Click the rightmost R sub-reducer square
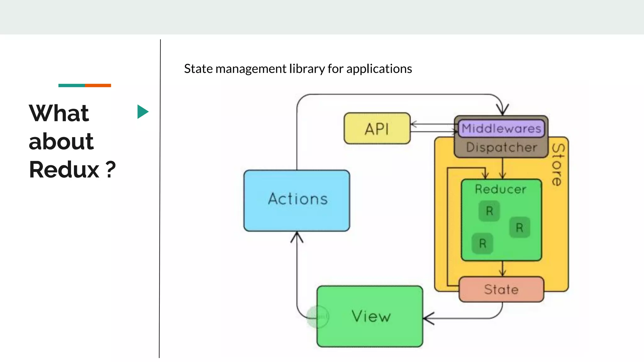Image resolution: width=644 pixels, height=362 pixels. [x=519, y=228]
